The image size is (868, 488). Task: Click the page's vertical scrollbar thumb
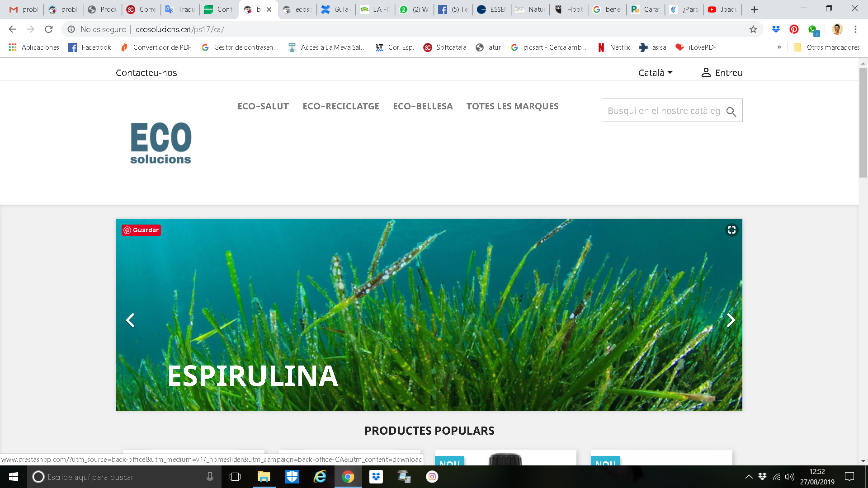click(x=863, y=122)
